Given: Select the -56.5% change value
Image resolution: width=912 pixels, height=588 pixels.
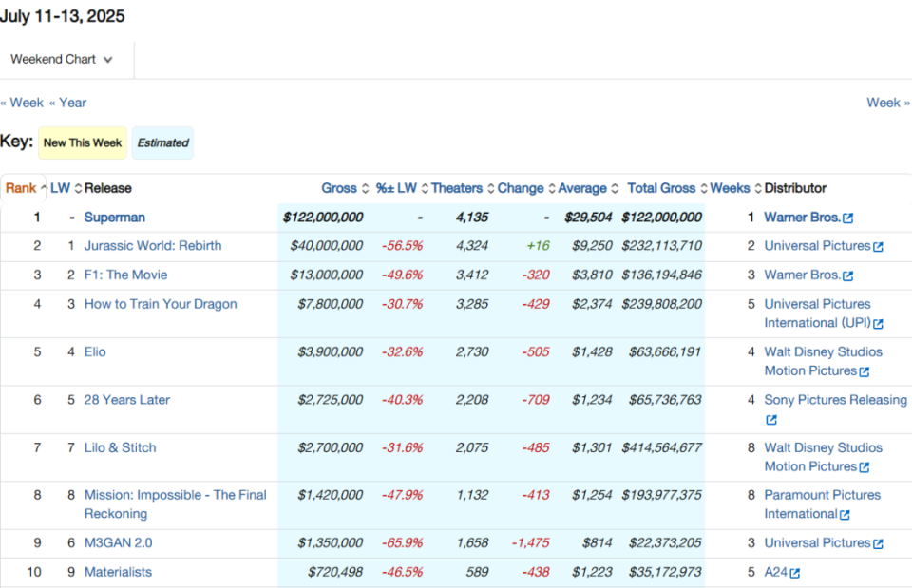Looking at the screenshot, I should 402,246.
